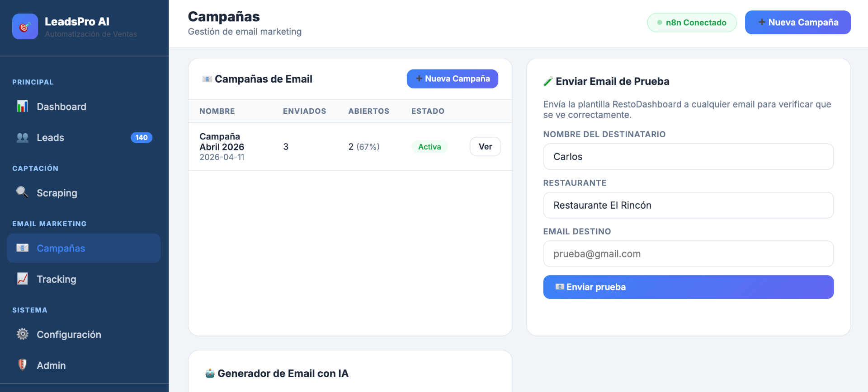Click the n8n Conectado status badge

click(692, 23)
